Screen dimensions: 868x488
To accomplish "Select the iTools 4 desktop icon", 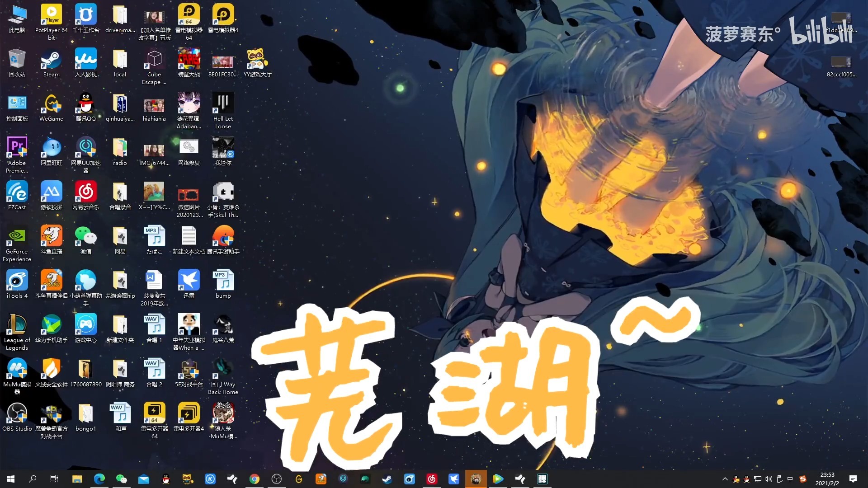I will point(17,284).
